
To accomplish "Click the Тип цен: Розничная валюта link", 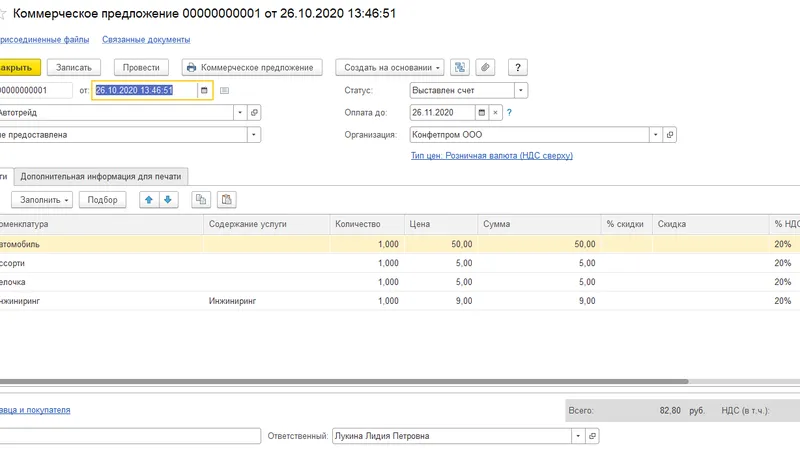I will coord(492,156).
